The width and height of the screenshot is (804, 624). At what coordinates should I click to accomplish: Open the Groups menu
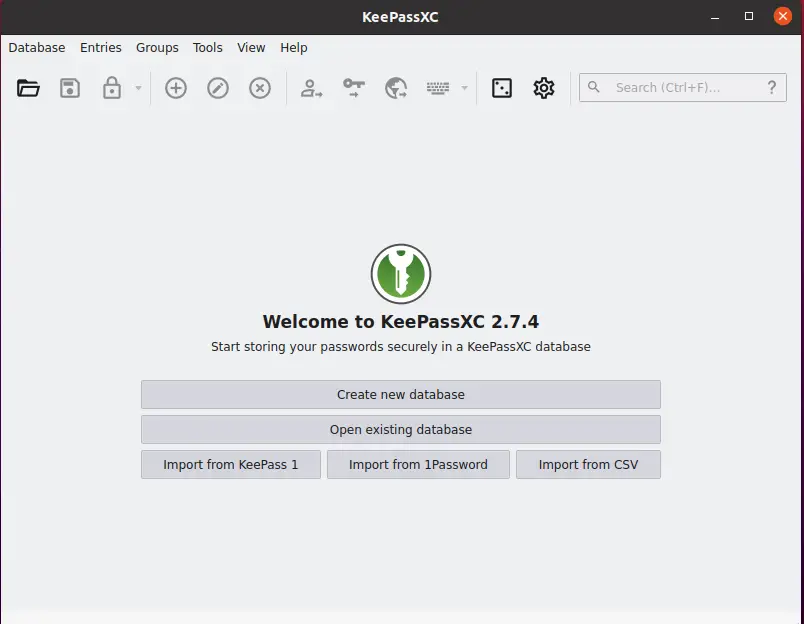tap(157, 48)
